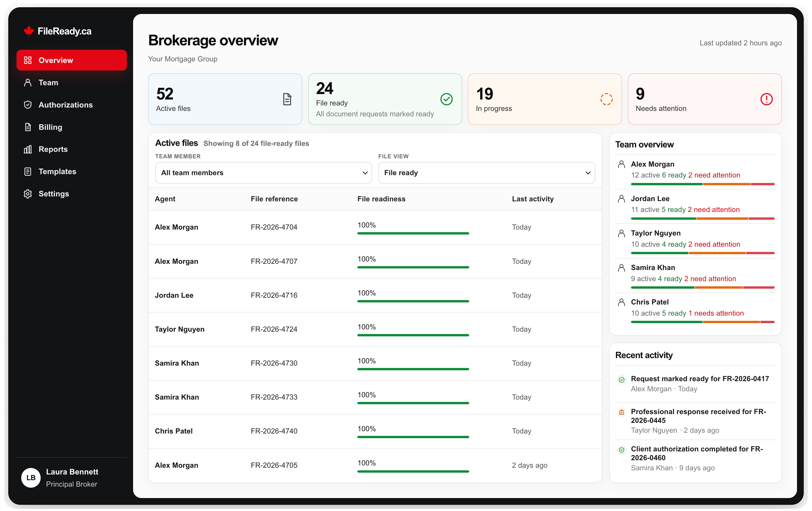The width and height of the screenshot is (812, 511).
Task: Click 'Showing 8 of 24 file-ready files' text
Action: coord(256,144)
